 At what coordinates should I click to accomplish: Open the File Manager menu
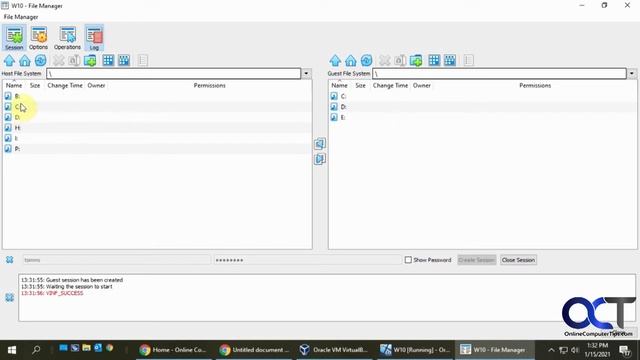coord(21,17)
